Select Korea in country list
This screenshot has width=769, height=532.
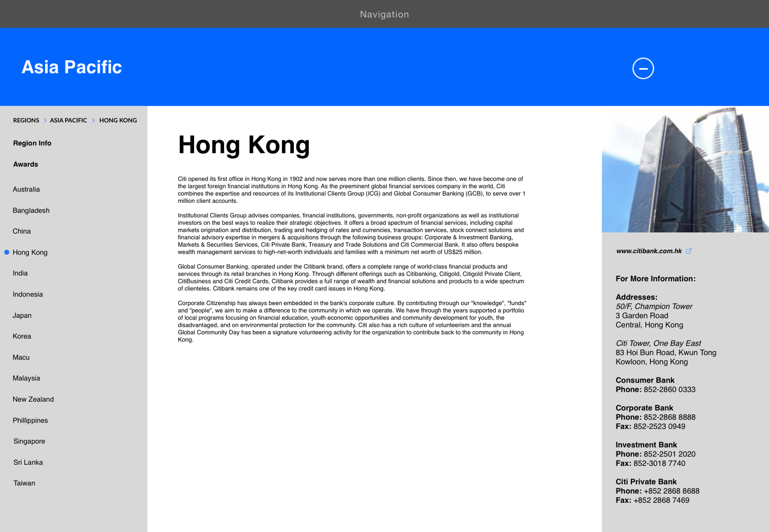22,336
